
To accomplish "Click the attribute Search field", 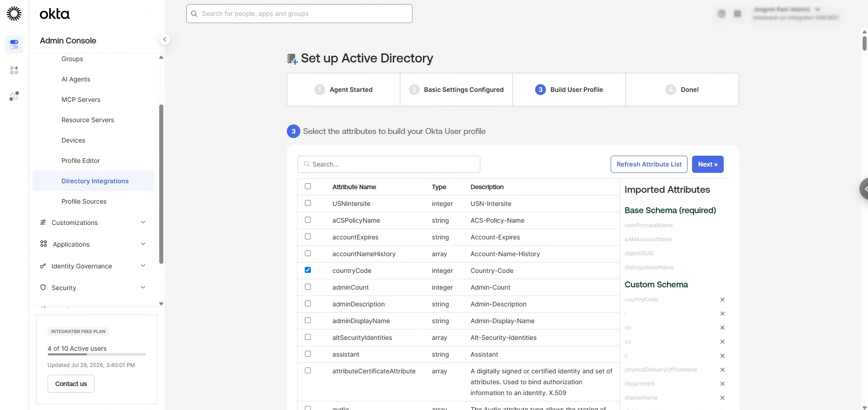I will coord(389,164).
